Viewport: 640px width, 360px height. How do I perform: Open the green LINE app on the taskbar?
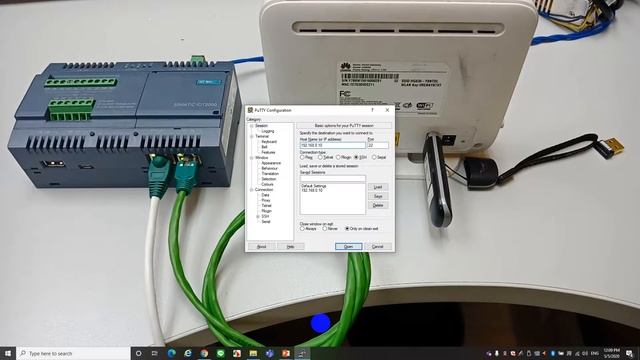tap(220, 353)
